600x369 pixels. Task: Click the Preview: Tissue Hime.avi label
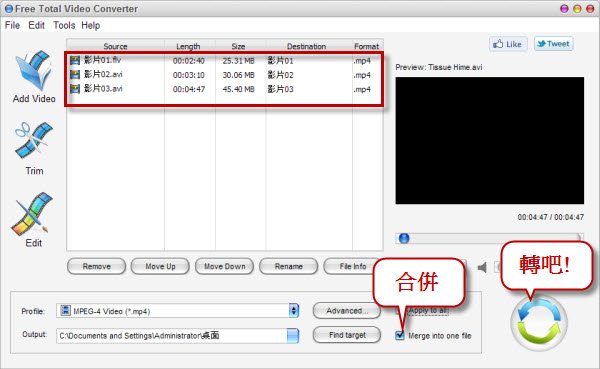[439, 67]
